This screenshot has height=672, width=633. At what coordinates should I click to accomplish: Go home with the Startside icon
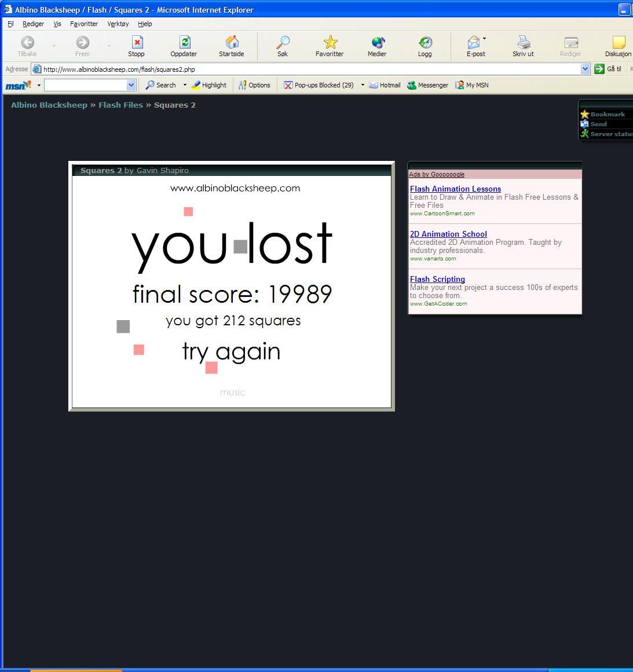[232, 42]
